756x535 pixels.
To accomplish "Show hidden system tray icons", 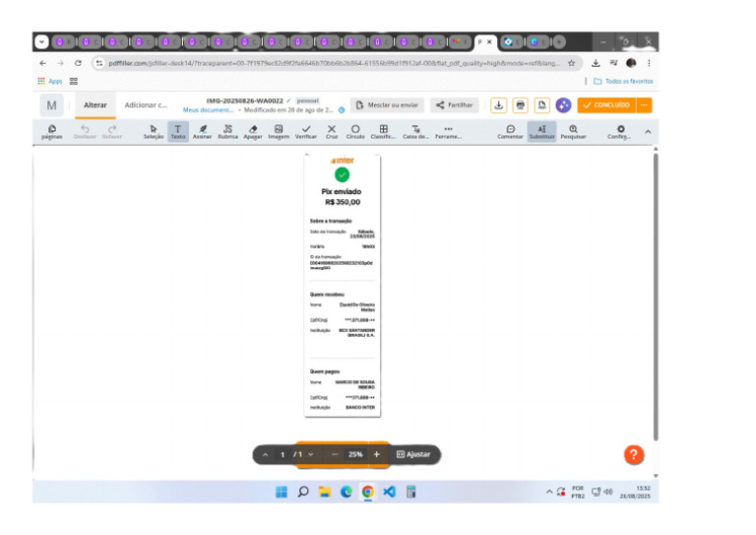I will [549, 492].
